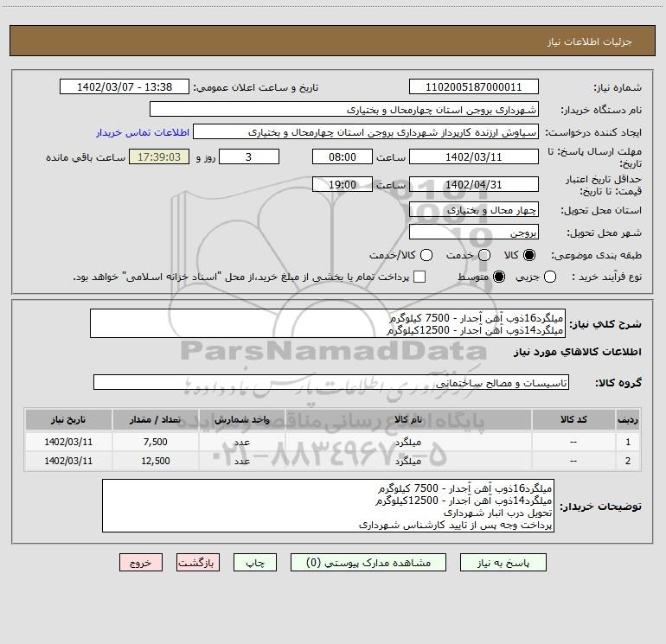Choose the جزیی purchase type radio

point(550,277)
